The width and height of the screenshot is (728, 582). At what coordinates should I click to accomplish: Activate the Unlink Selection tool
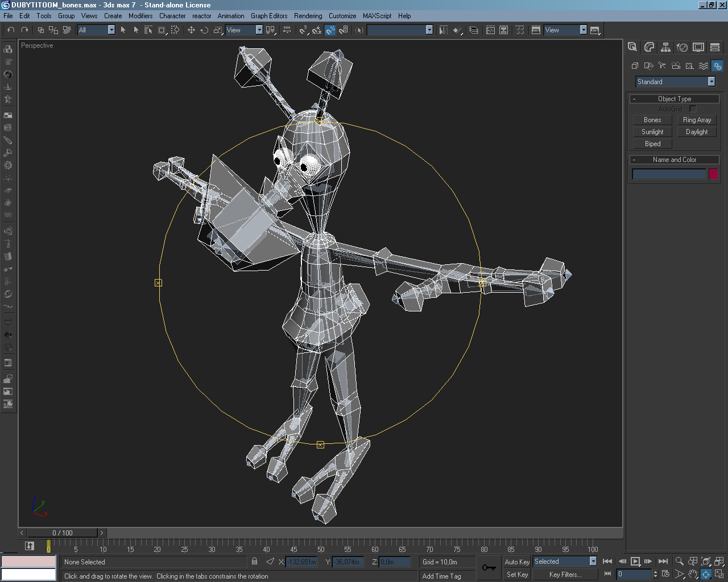pyautogui.click(x=53, y=30)
